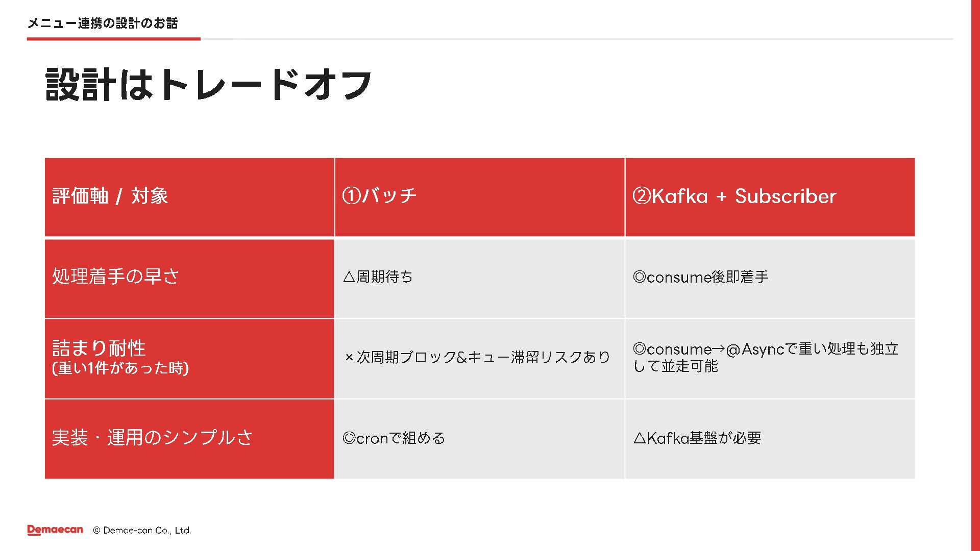Select the 詰まり耐性 row label

[99, 348]
